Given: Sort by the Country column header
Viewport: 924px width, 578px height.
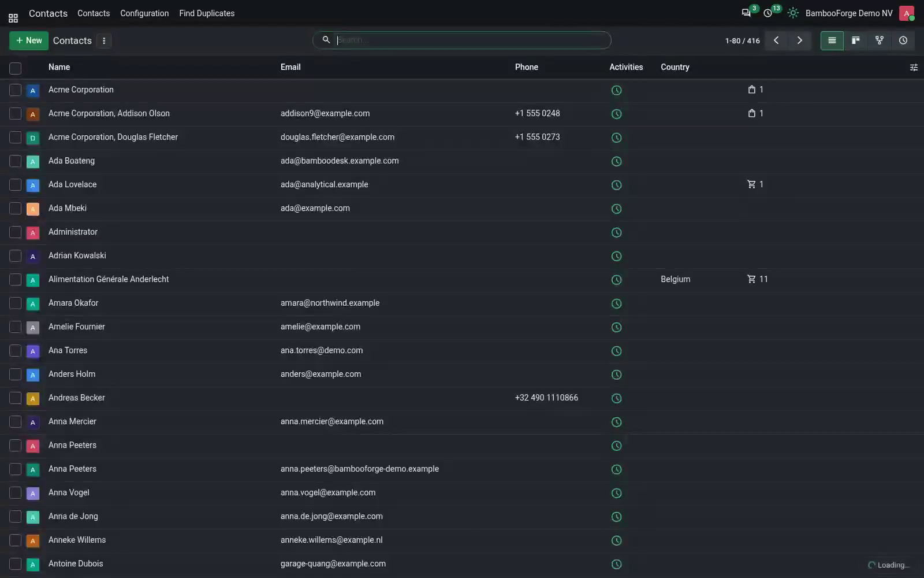Looking at the screenshot, I should click(x=675, y=67).
